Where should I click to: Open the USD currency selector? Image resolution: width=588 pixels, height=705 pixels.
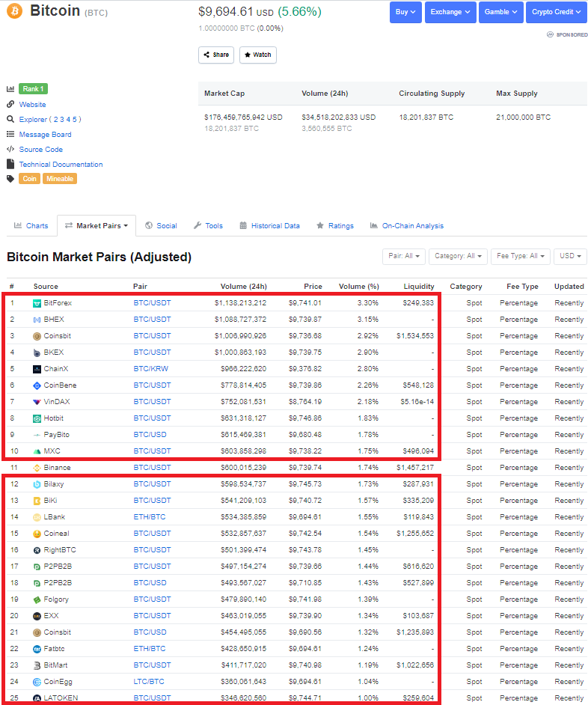[570, 256]
